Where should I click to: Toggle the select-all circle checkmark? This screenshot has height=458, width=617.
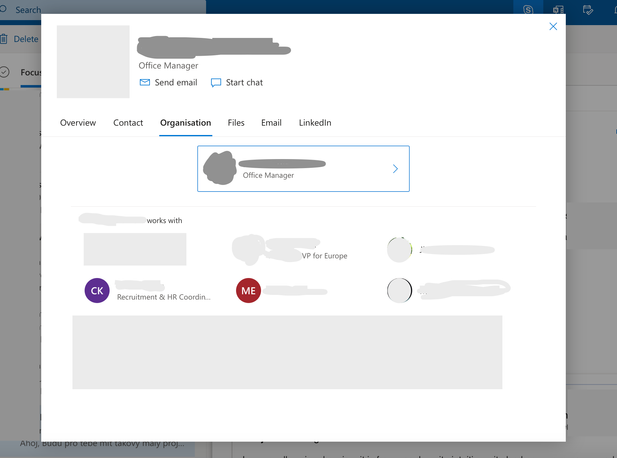pos(4,72)
